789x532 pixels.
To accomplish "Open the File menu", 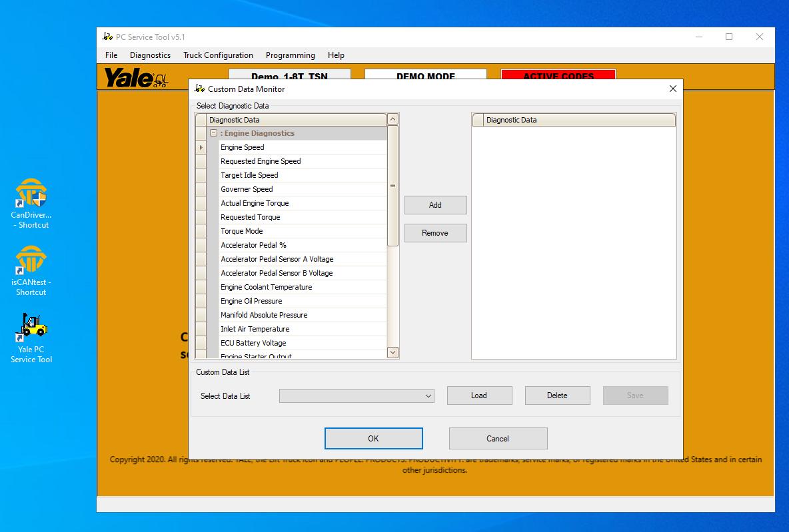I will (111, 55).
